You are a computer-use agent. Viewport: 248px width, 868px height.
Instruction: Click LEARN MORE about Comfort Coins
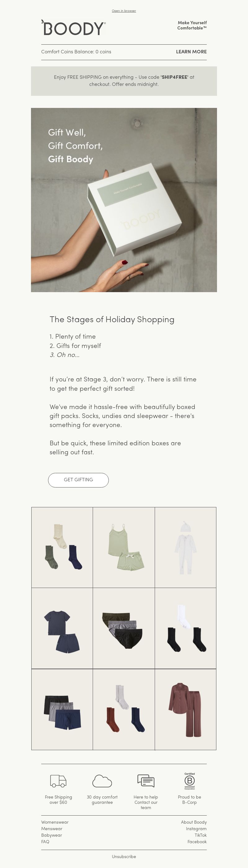191,51
